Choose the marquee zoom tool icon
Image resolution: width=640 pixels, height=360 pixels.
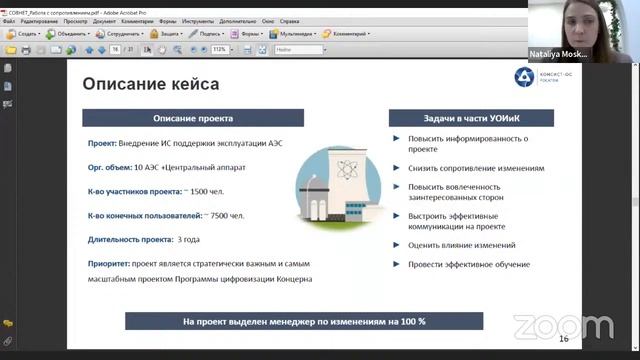pos(177,50)
